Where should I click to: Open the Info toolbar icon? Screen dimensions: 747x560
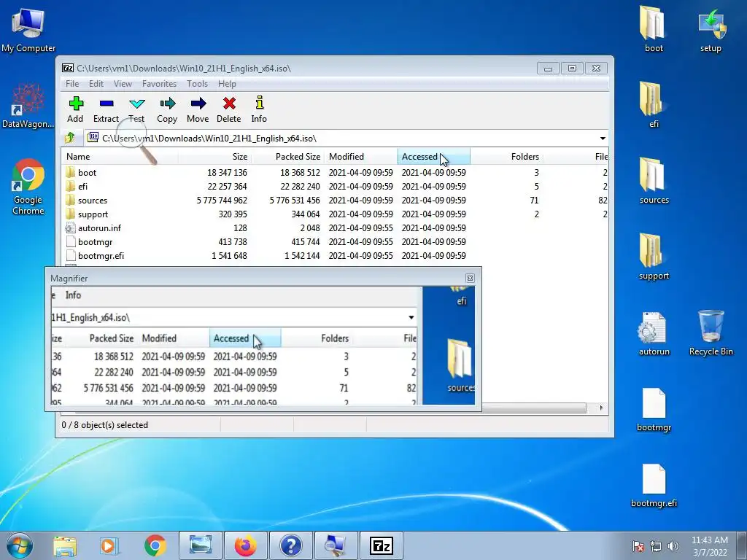coord(259,109)
